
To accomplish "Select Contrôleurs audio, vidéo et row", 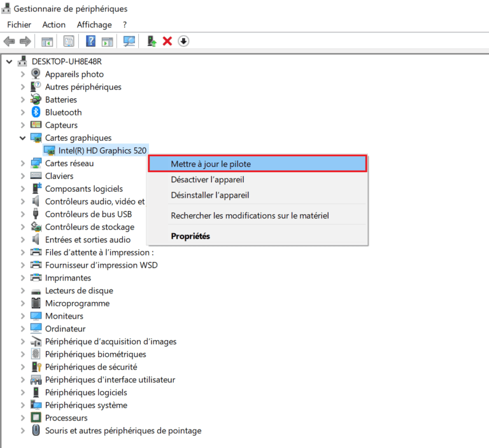I will (x=95, y=201).
